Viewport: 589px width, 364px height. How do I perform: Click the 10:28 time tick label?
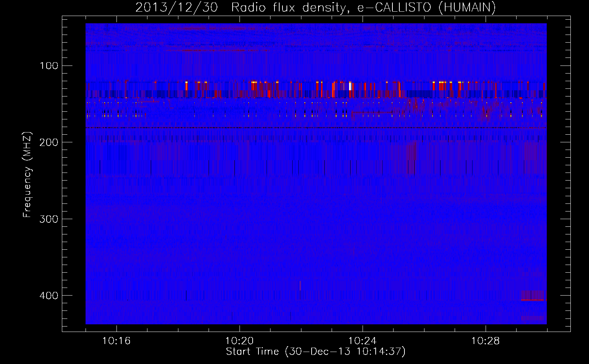(486, 341)
